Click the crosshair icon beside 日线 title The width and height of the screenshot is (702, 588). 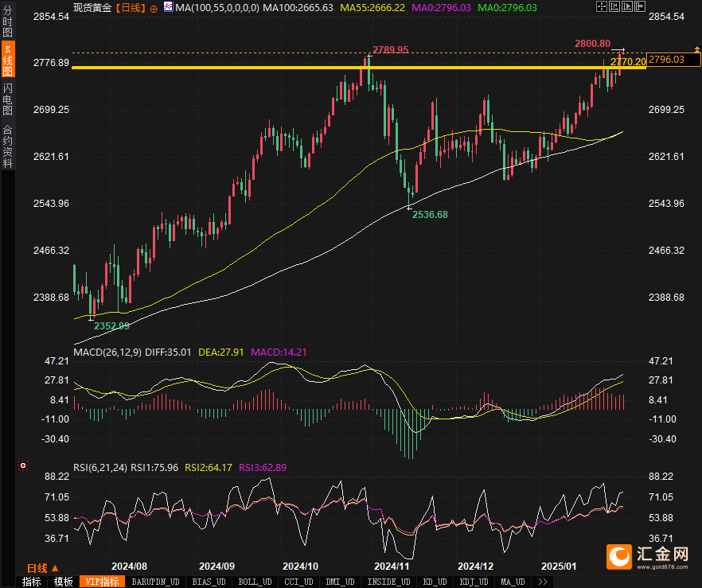pyautogui.click(x=154, y=7)
